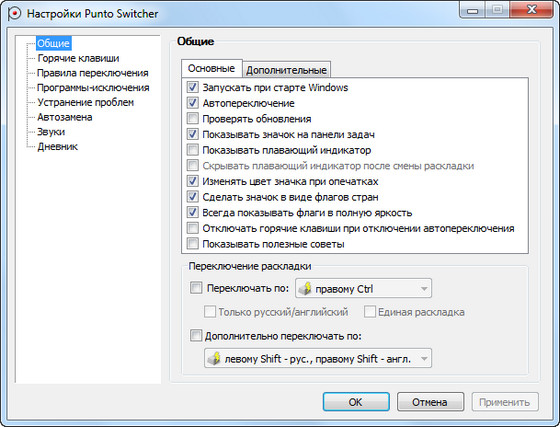Image resolution: width=560 pixels, height=427 pixels.
Task: Open Горячие клавиши settings section
Action: (78, 58)
